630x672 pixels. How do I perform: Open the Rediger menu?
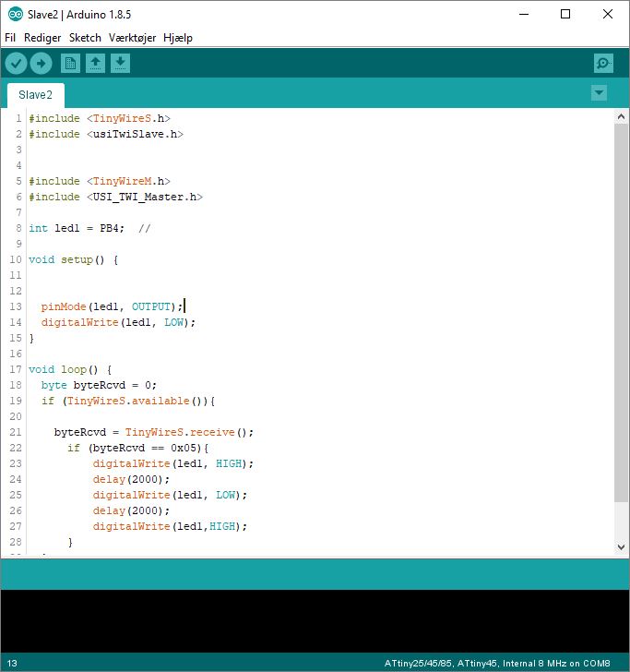[42, 38]
